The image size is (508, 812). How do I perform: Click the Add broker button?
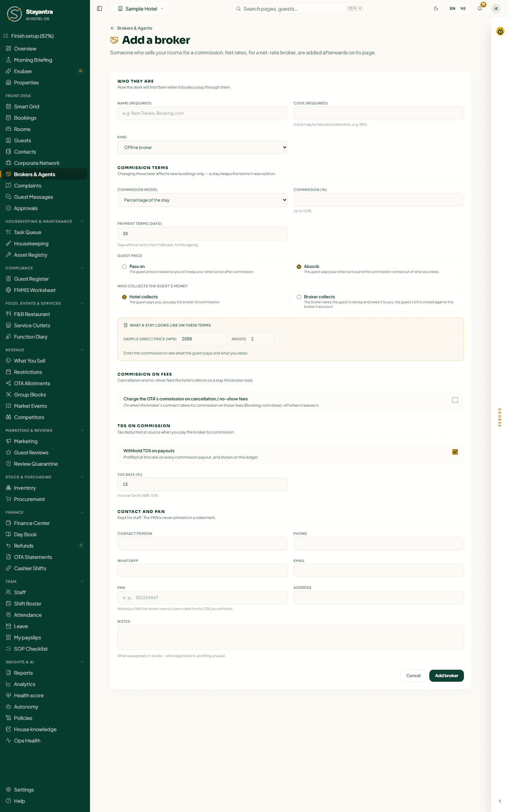tap(446, 675)
